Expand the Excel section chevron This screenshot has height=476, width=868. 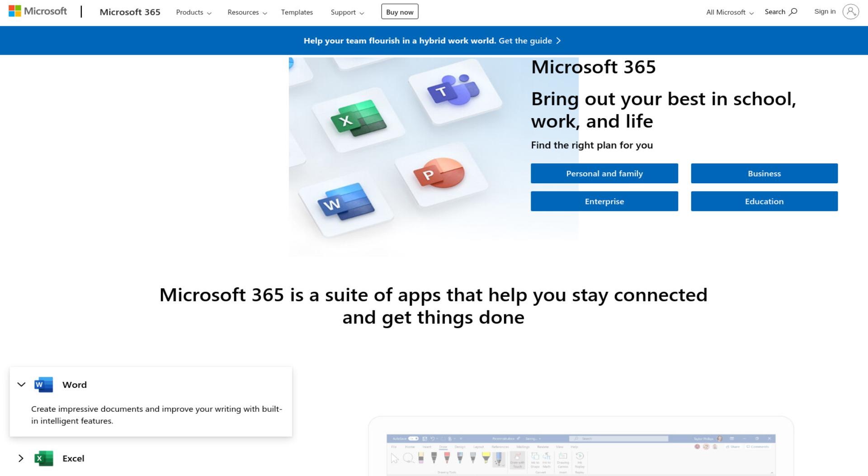pos(21,458)
